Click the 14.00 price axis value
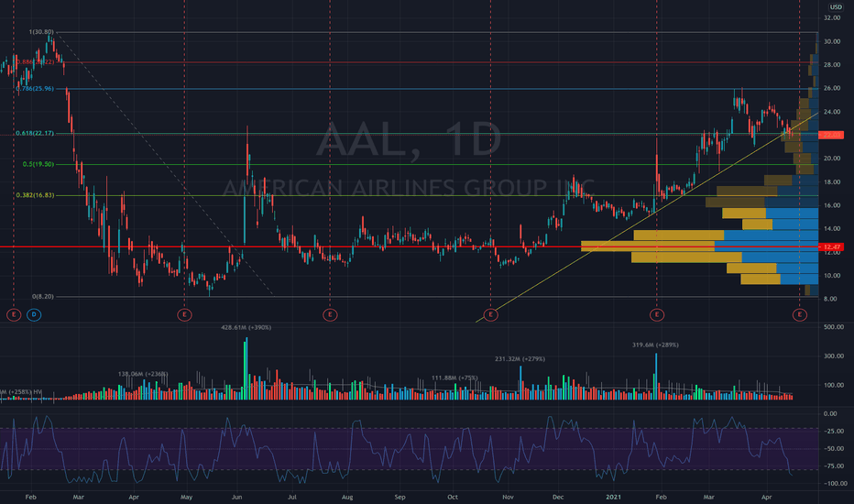 point(832,229)
